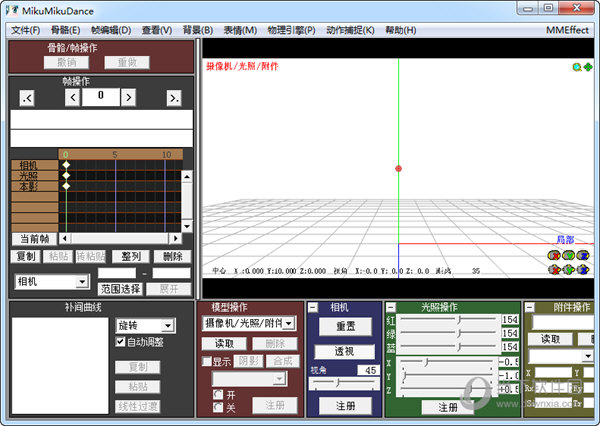
Task: Click the view angle value field showing 45
Action: (x=368, y=370)
